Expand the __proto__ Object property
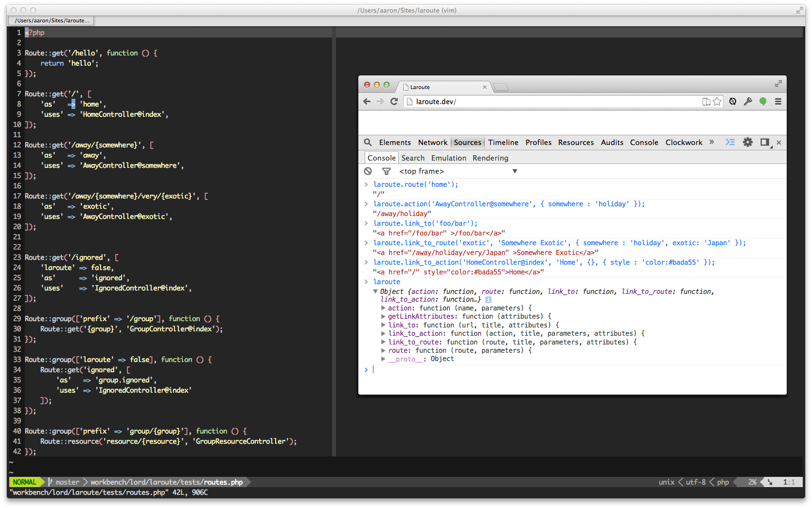812x508 pixels. (384, 359)
